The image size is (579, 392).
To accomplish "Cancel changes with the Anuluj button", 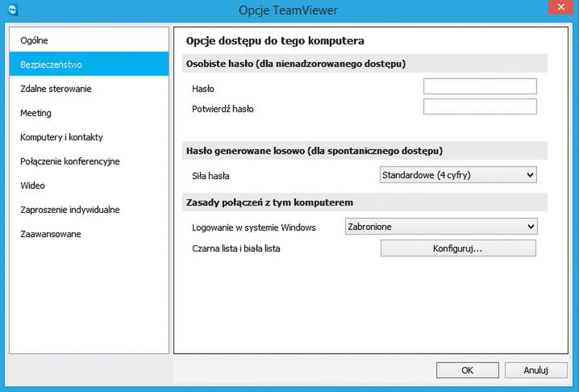I will (x=535, y=370).
